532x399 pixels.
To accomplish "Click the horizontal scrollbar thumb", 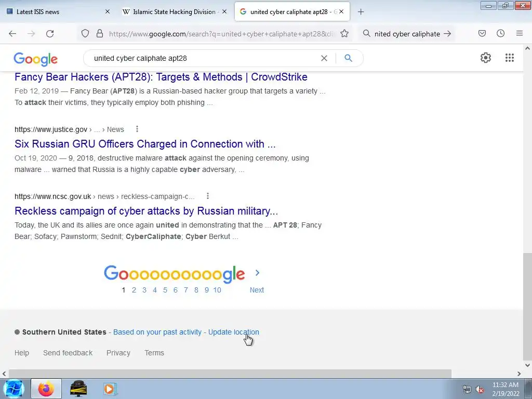I will click(230, 374).
